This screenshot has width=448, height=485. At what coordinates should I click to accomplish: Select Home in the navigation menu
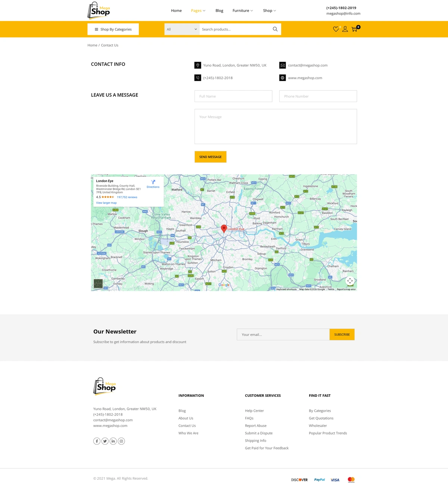176,10
